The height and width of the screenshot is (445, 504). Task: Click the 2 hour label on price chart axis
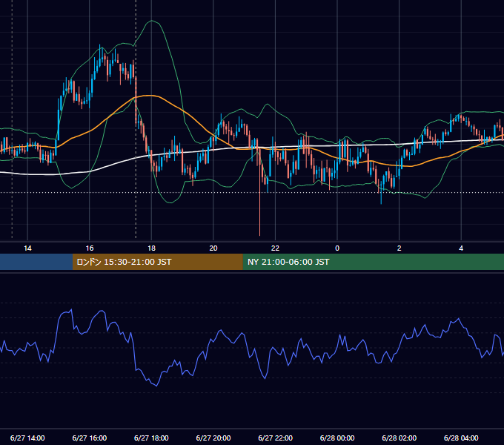[399, 248]
